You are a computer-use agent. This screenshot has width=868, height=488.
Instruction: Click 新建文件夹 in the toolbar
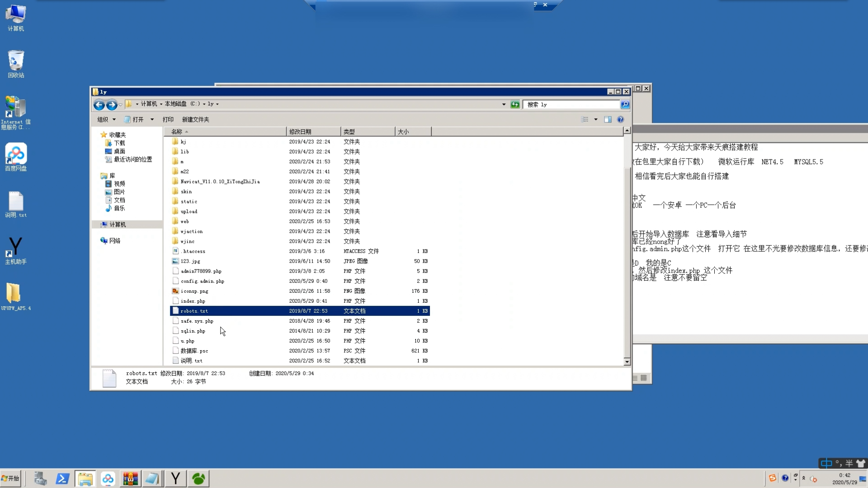pyautogui.click(x=195, y=119)
